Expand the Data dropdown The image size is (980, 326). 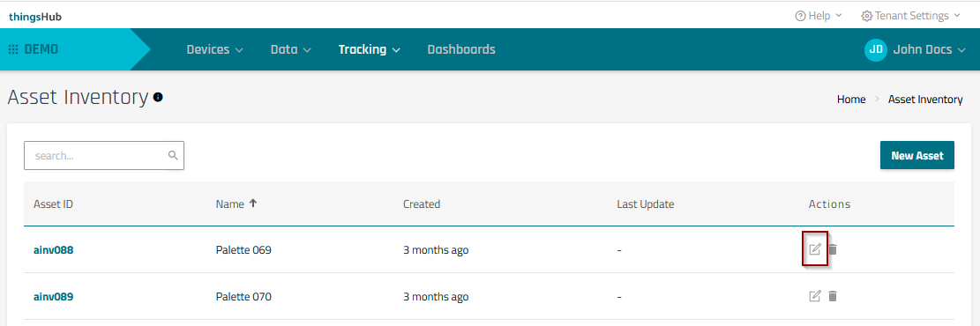click(290, 49)
